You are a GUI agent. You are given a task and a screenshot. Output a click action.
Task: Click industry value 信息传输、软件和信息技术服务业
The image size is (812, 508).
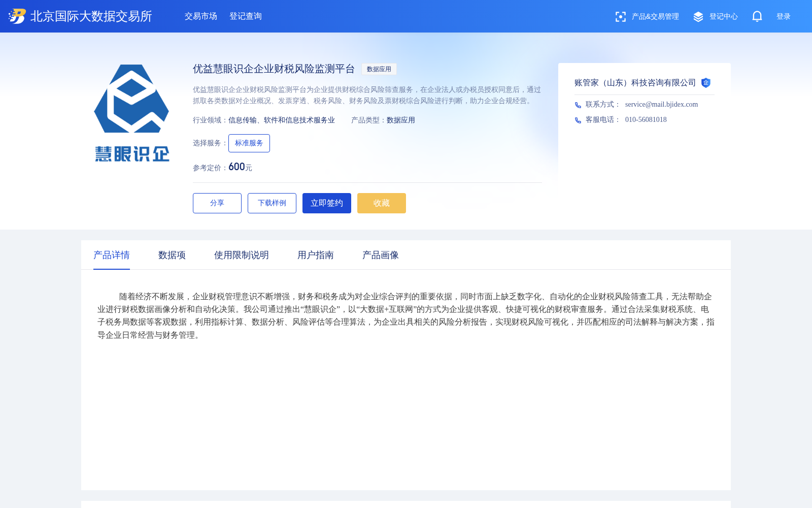click(x=282, y=120)
